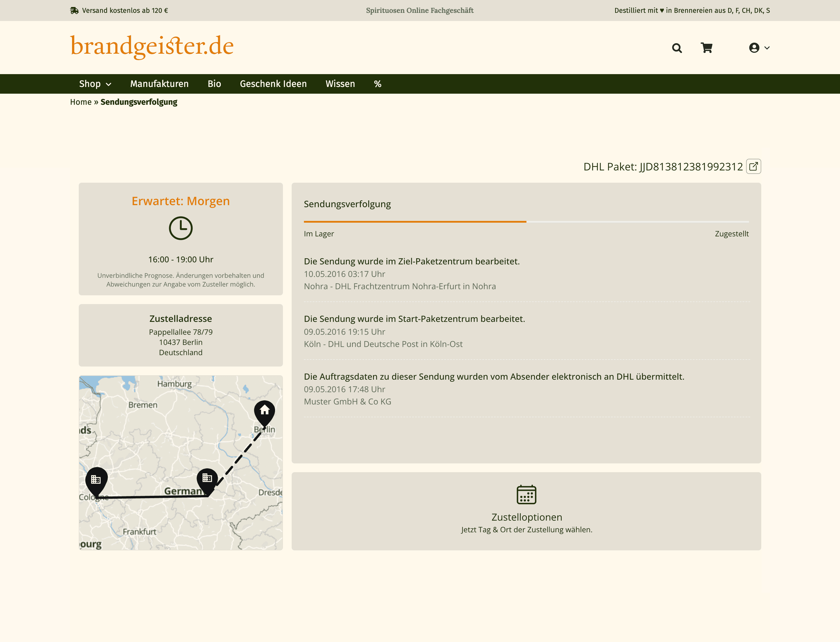Click the search magnifier icon
The width and height of the screenshot is (840, 642).
coord(677,48)
